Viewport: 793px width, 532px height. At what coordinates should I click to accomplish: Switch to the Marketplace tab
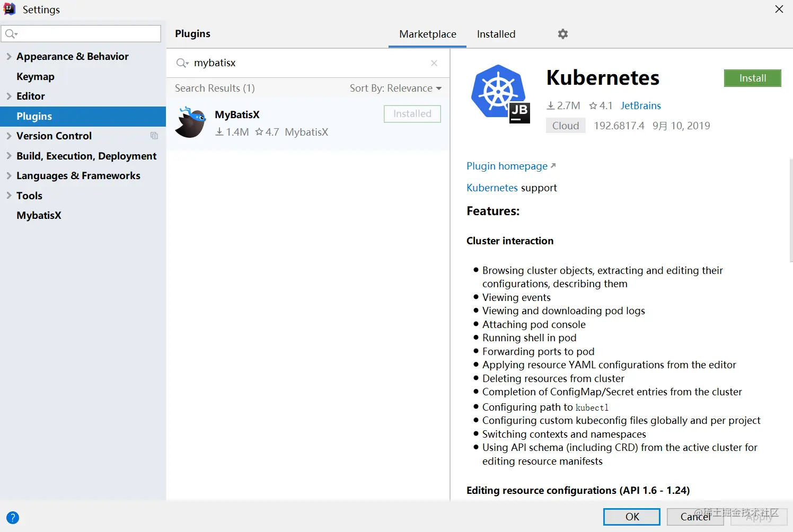click(x=427, y=34)
